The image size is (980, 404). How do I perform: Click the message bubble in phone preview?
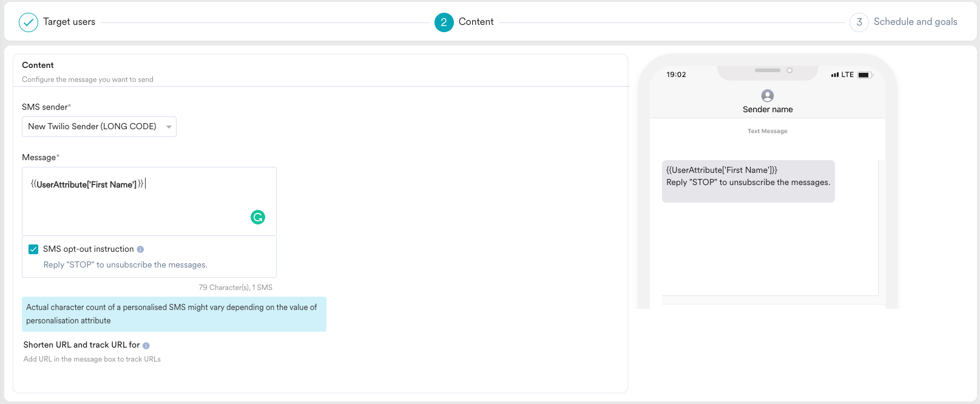tap(748, 181)
